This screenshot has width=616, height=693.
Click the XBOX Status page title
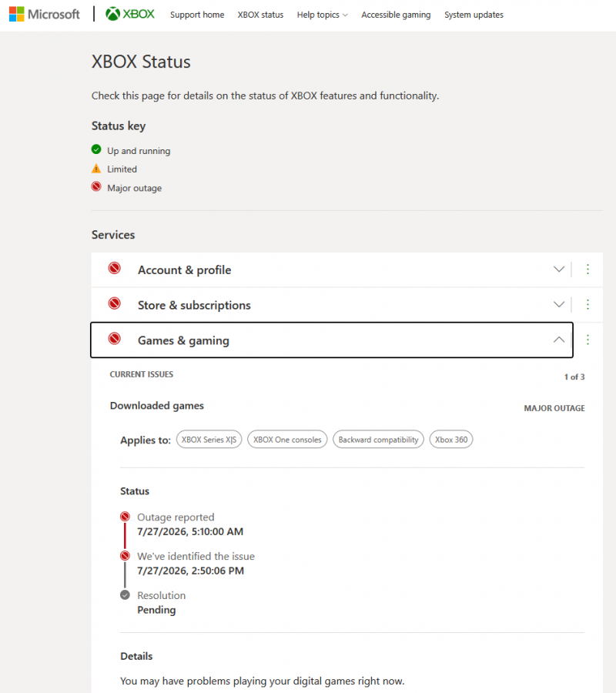click(141, 62)
